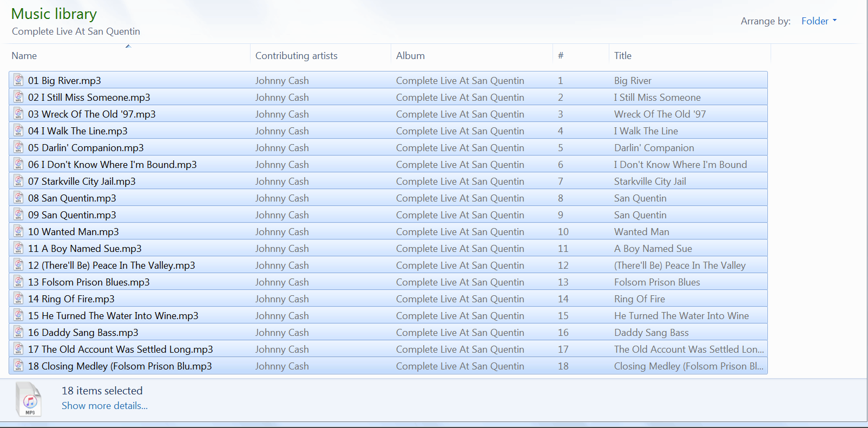This screenshot has width=868, height=428.
Task: Click the Title cell 'A Boy Named Sue'
Action: pos(653,249)
